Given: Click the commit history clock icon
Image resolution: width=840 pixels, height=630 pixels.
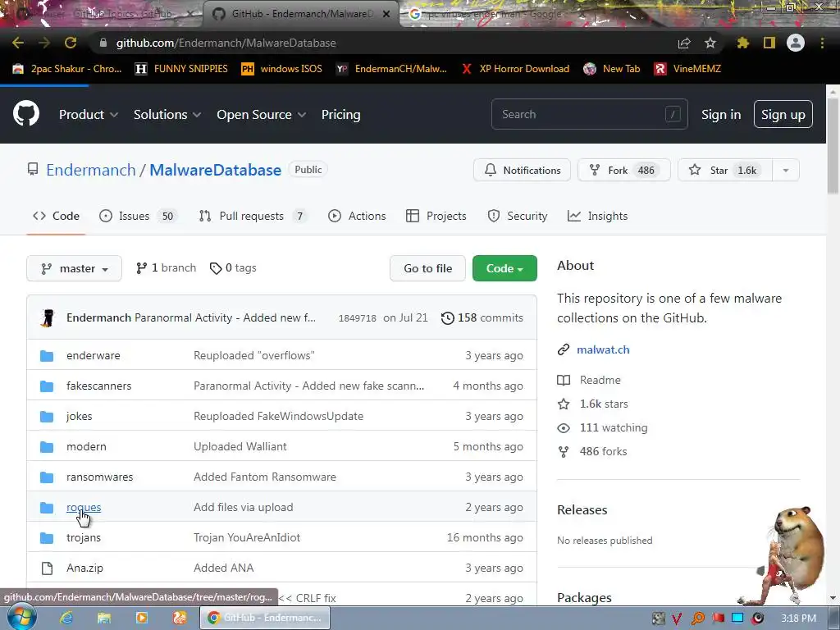Looking at the screenshot, I should [x=447, y=317].
